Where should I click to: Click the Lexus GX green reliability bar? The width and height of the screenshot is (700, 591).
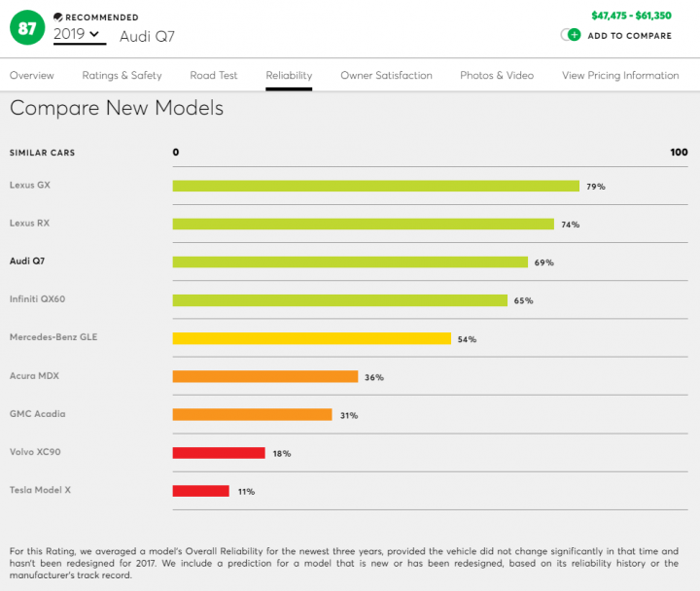[376, 186]
